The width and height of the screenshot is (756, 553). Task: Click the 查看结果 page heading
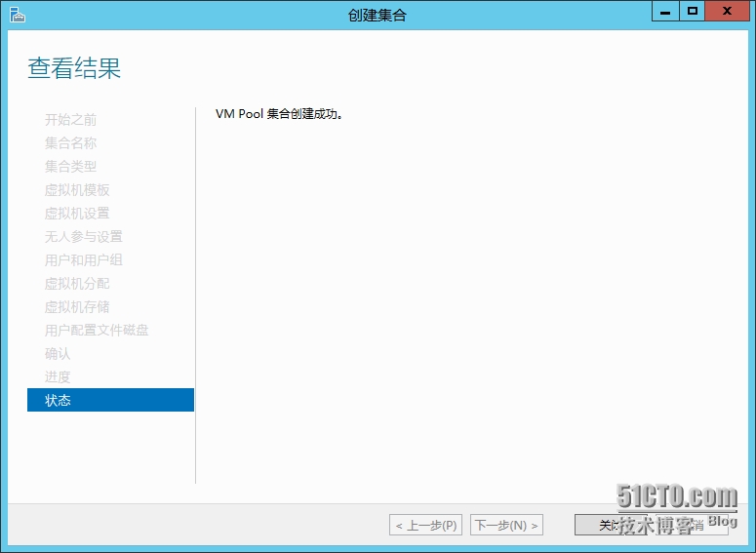coord(74,67)
